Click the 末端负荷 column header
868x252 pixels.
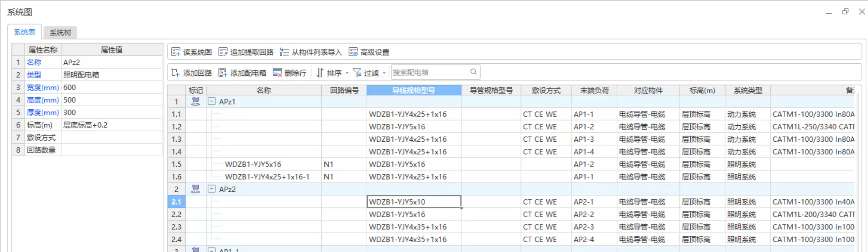point(594,90)
